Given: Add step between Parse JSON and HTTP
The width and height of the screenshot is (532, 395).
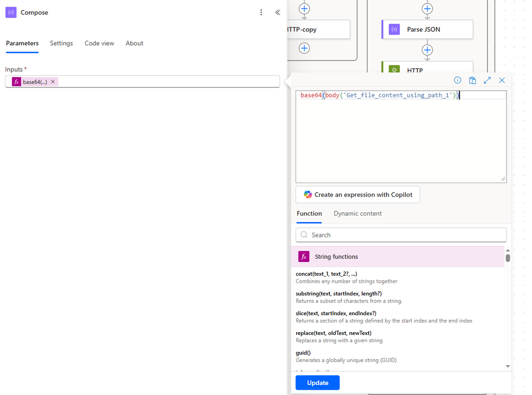Looking at the screenshot, I should point(427,50).
